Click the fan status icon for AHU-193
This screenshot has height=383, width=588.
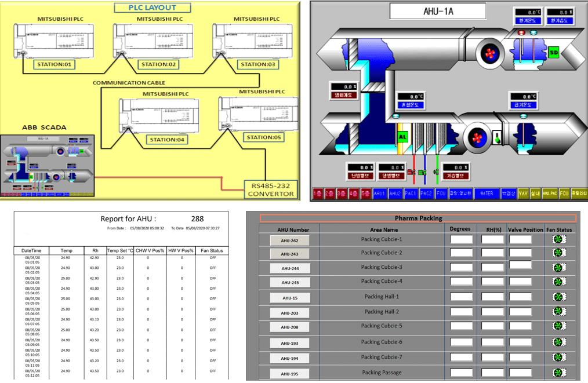point(559,342)
